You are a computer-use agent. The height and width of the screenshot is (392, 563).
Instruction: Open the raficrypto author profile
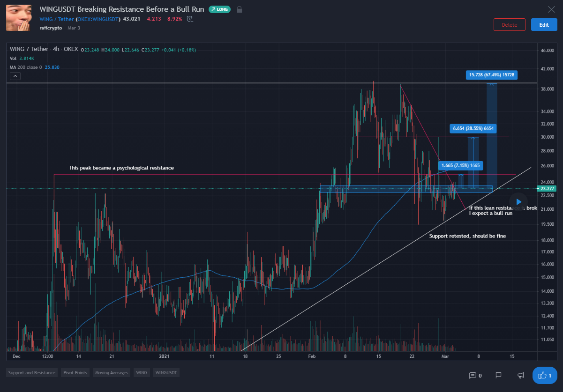click(51, 28)
